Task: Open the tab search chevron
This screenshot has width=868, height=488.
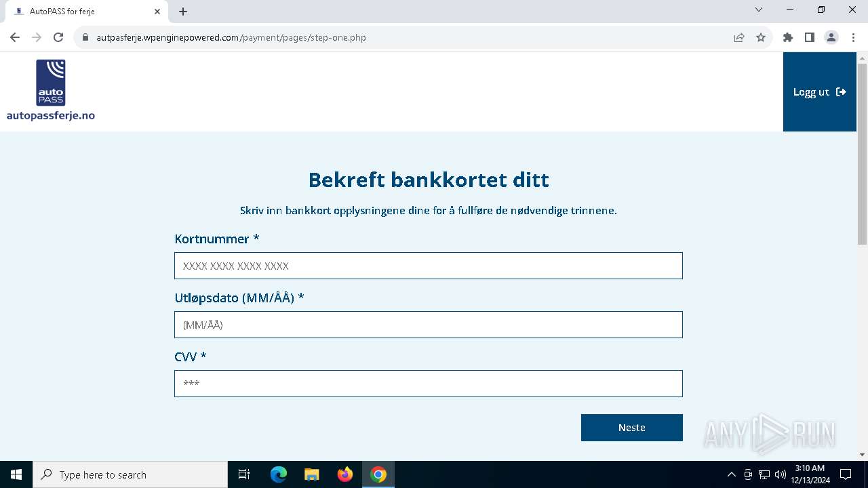Action: click(x=759, y=9)
